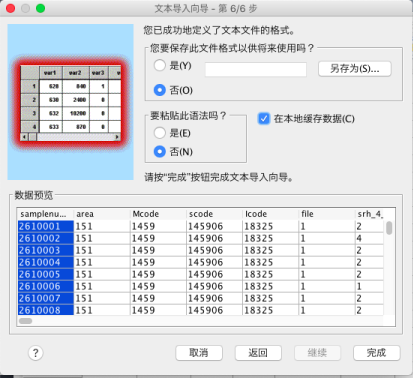Select cell 2610001 in preview

pyautogui.click(x=46, y=226)
